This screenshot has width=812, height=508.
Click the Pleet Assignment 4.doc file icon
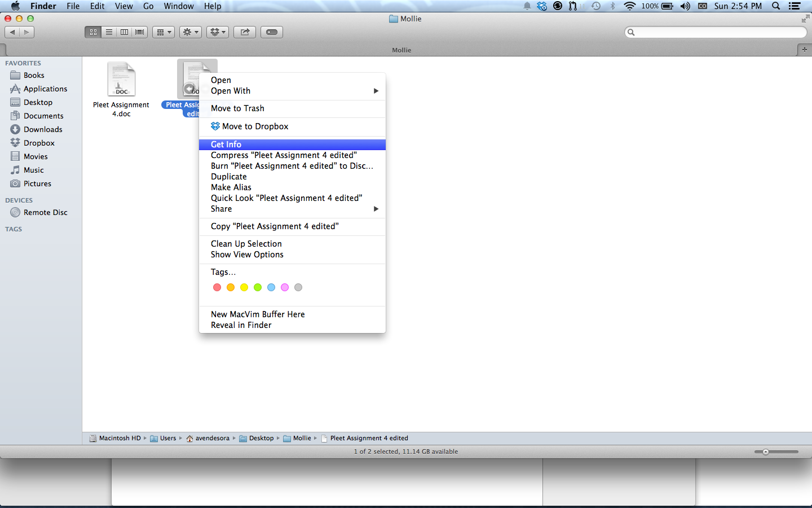point(121,79)
